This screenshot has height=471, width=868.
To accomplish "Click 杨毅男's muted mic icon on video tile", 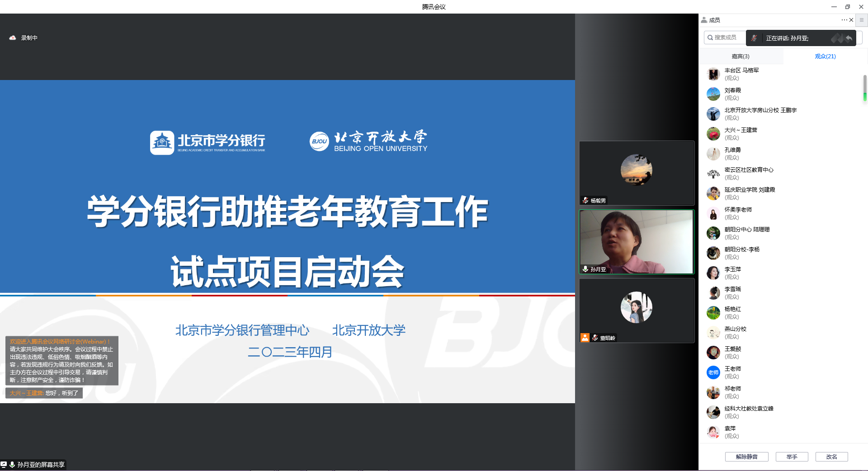I will [585, 200].
